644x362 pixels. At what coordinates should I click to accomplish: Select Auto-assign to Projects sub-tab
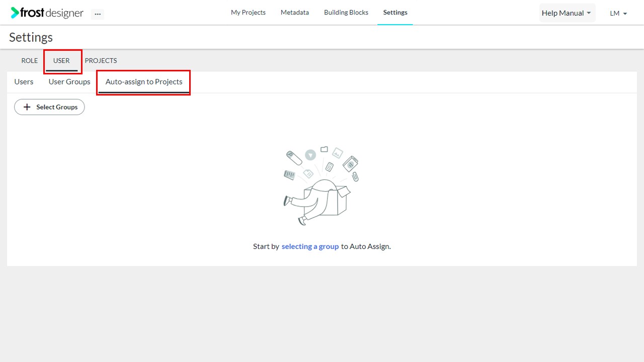pos(144,81)
